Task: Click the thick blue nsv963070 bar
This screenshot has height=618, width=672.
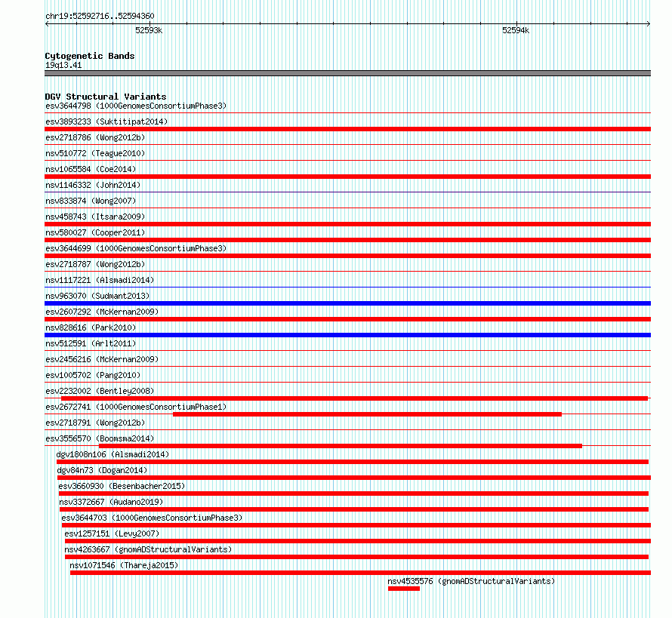Action: tap(347, 303)
